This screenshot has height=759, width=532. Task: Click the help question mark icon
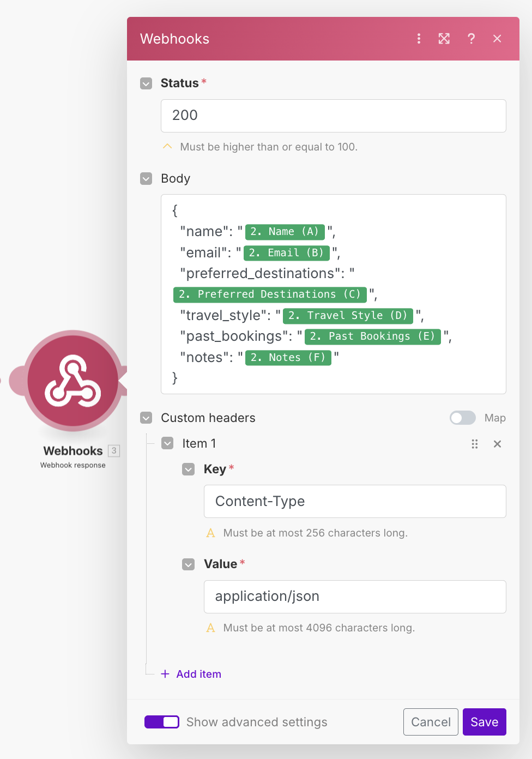[x=471, y=39]
